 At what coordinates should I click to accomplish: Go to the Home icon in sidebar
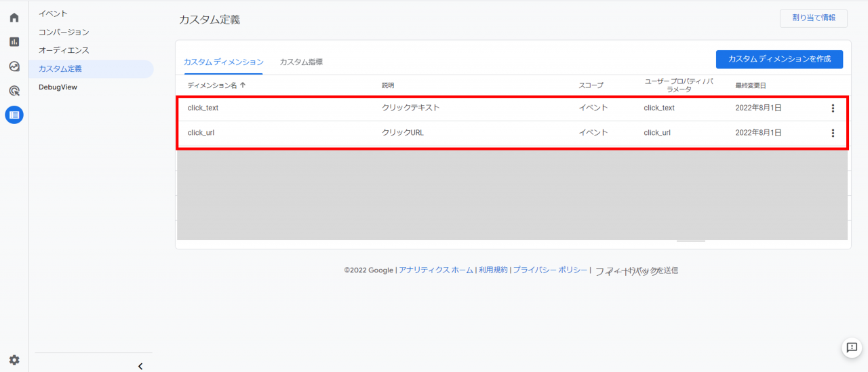[14, 18]
